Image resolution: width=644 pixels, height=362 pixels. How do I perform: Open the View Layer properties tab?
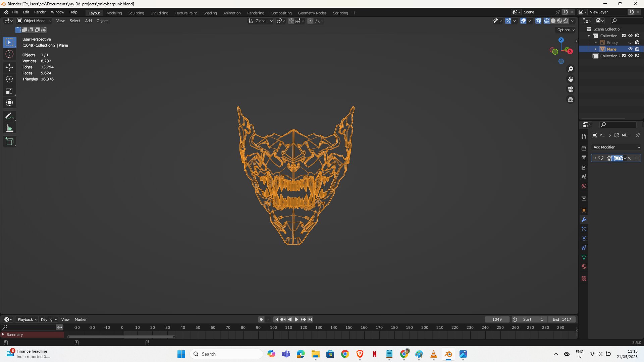584,167
